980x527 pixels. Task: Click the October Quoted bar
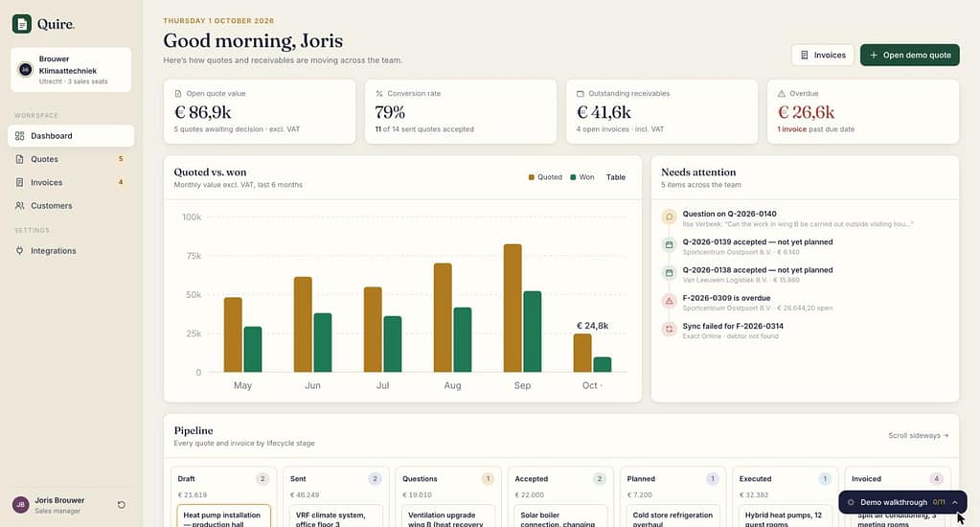582,354
